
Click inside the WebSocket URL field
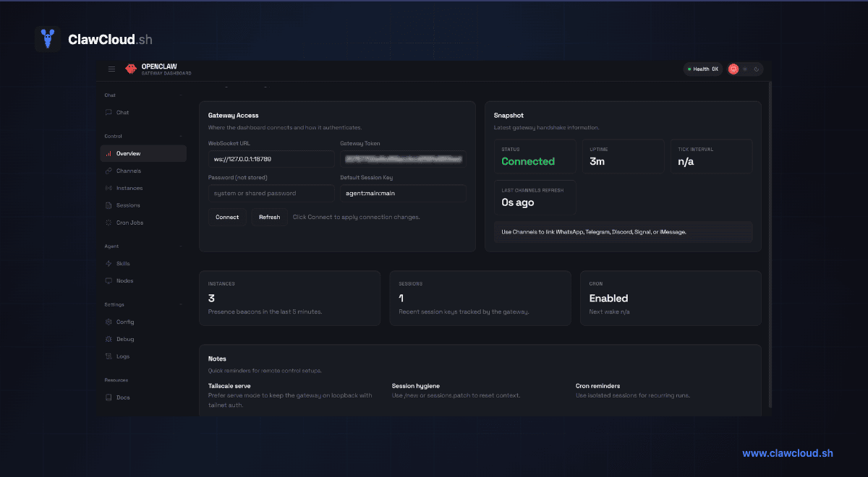click(x=271, y=158)
